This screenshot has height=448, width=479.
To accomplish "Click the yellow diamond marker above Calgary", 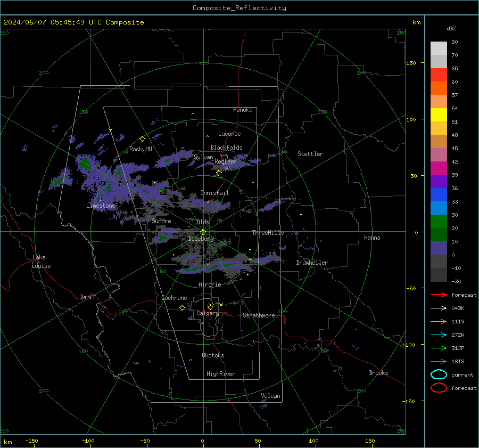I will [x=210, y=307].
